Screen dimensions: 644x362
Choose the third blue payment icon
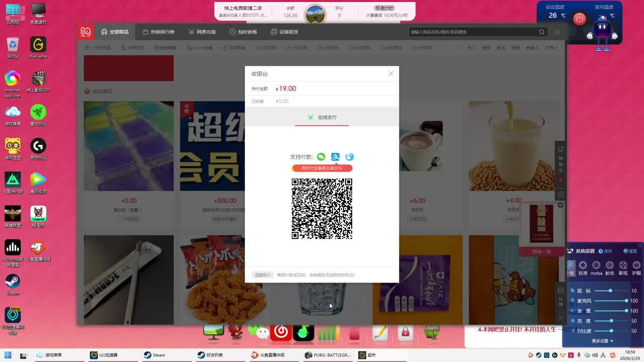(349, 157)
